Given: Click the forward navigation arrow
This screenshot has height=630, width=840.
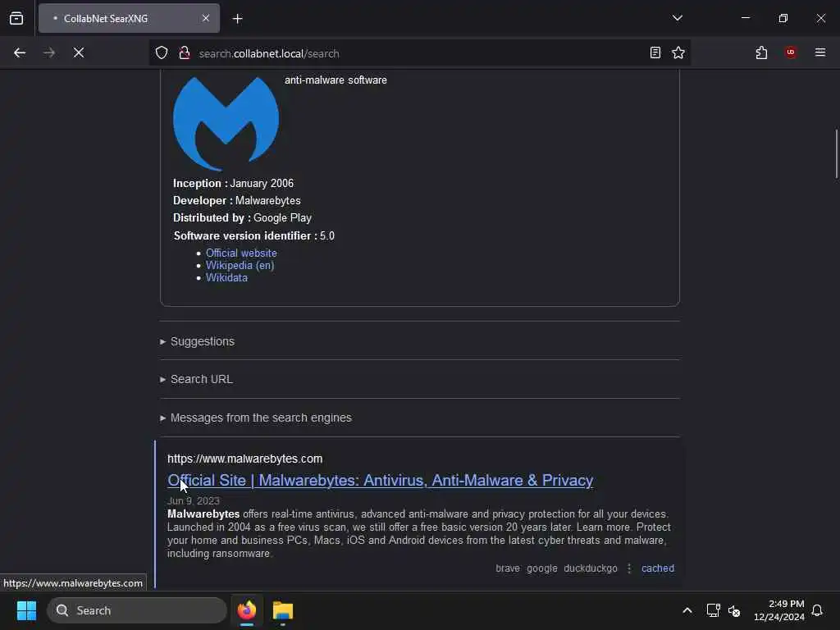Looking at the screenshot, I should [x=49, y=53].
